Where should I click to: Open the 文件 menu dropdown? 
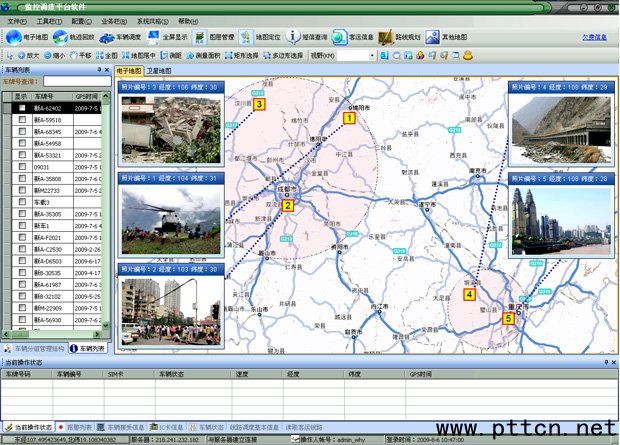click(16, 20)
